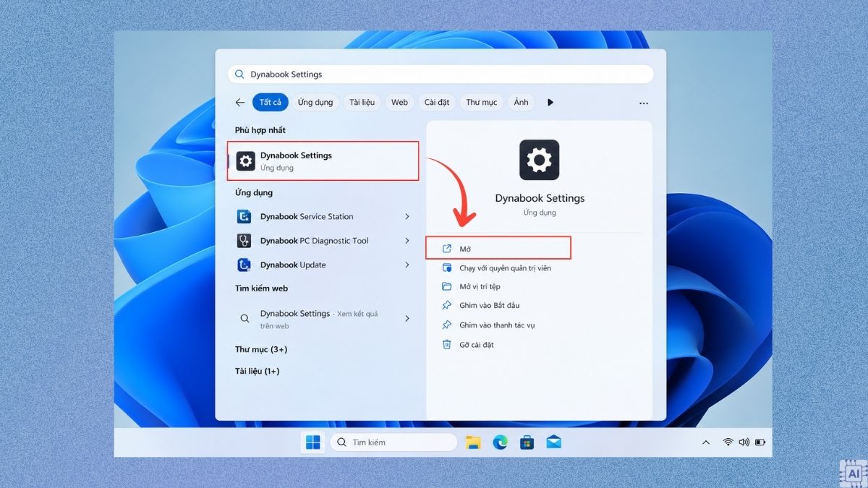
Task: Open Dynabook Settings web search result
Action: pyautogui.click(x=323, y=319)
